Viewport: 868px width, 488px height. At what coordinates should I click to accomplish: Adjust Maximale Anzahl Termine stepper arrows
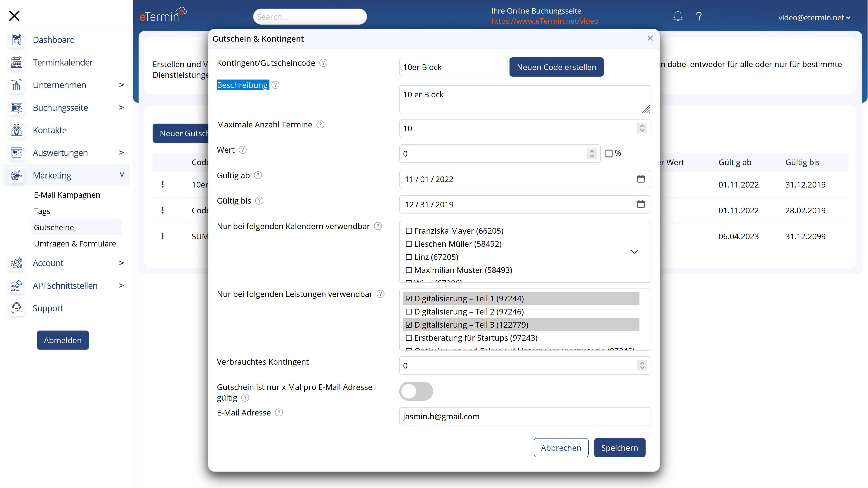642,128
